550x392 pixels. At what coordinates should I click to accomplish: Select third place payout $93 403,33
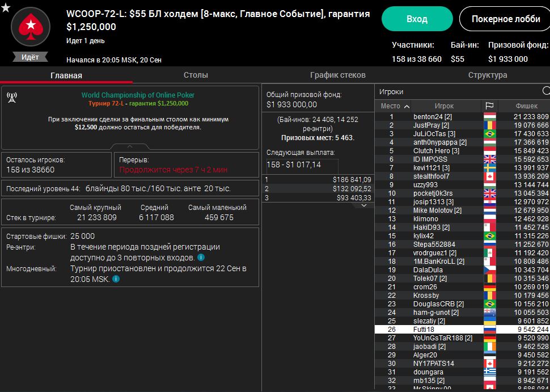tap(318, 197)
